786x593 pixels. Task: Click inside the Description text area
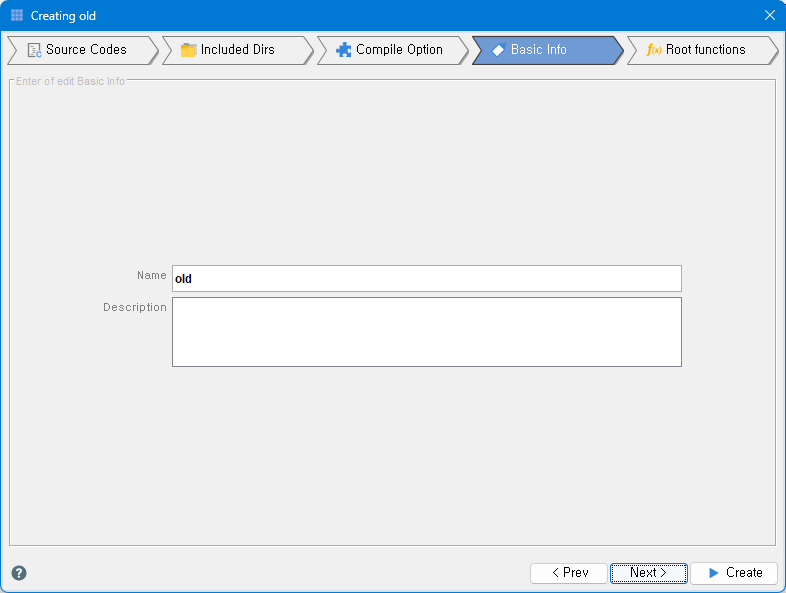pyautogui.click(x=426, y=332)
